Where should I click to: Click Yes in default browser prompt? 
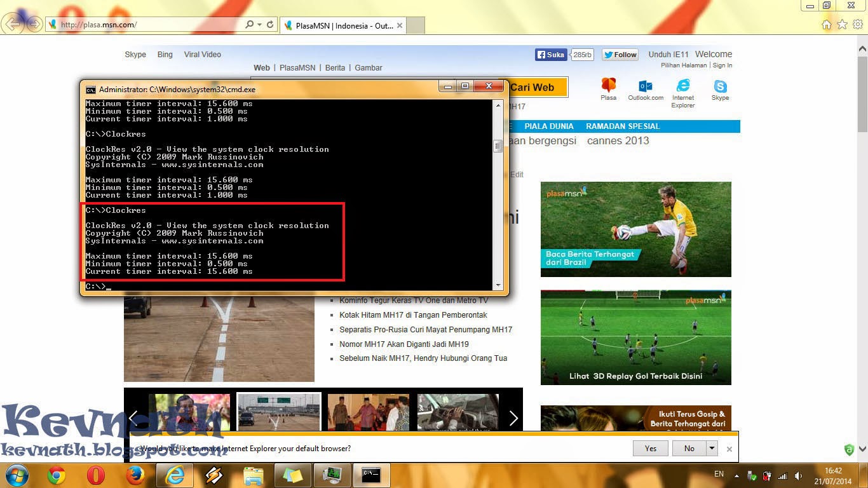tap(651, 449)
